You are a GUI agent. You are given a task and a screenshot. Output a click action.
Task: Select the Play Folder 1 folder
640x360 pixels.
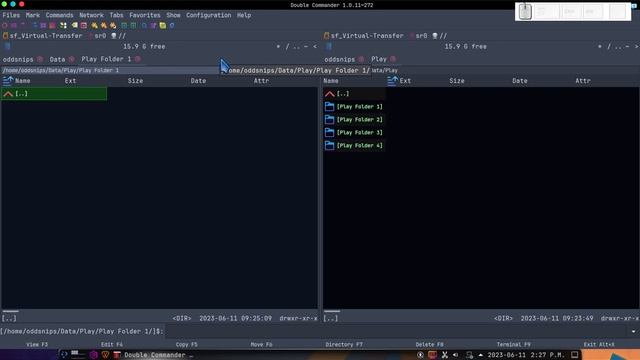pyautogui.click(x=354, y=107)
